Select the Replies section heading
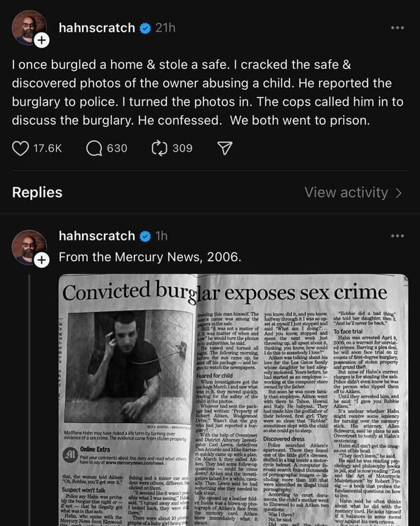 (37, 193)
